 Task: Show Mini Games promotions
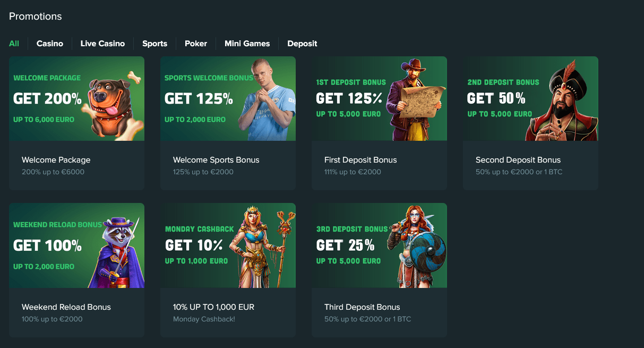click(247, 44)
